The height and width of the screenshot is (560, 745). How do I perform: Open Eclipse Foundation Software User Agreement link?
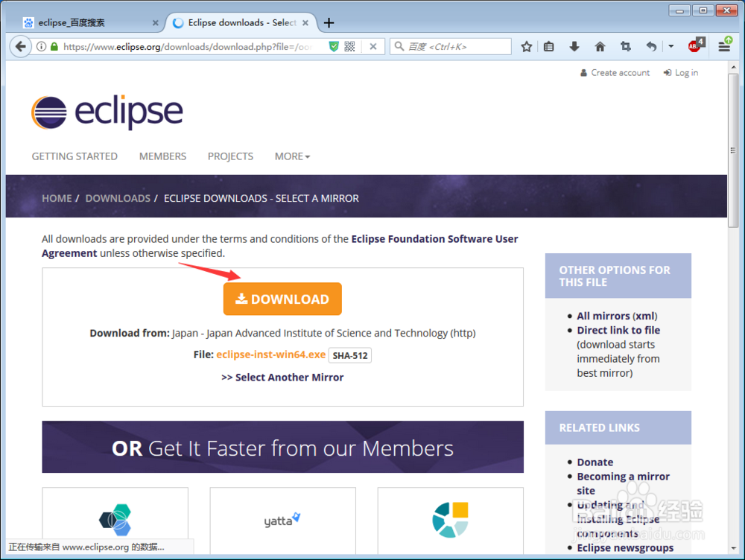(x=434, y=239)
